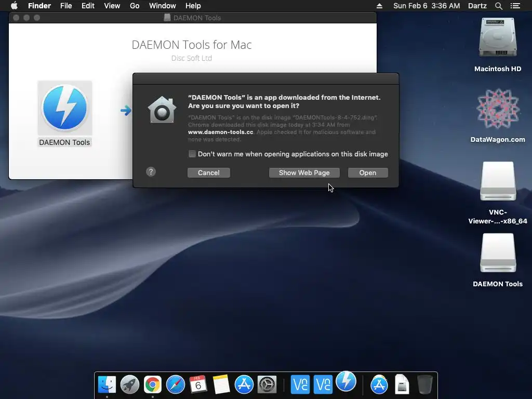
Task: Open Safari compass from the Dock
Action: [176, 384]
